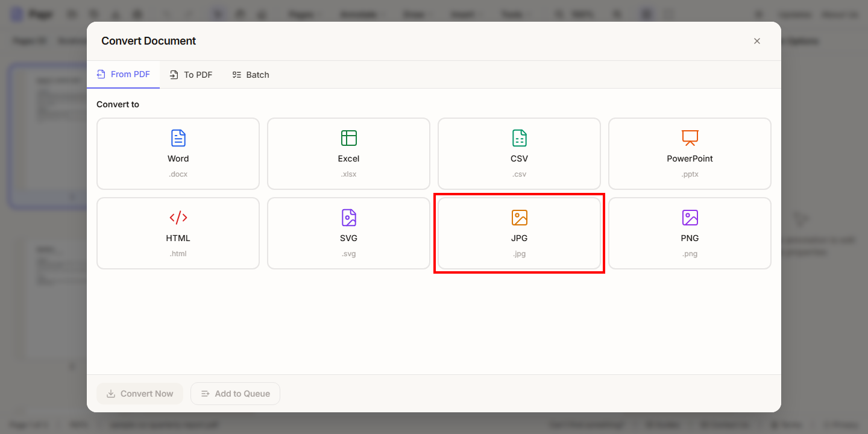Open the Batch tab
The image size is (868, 434).
tap(251, 75)
